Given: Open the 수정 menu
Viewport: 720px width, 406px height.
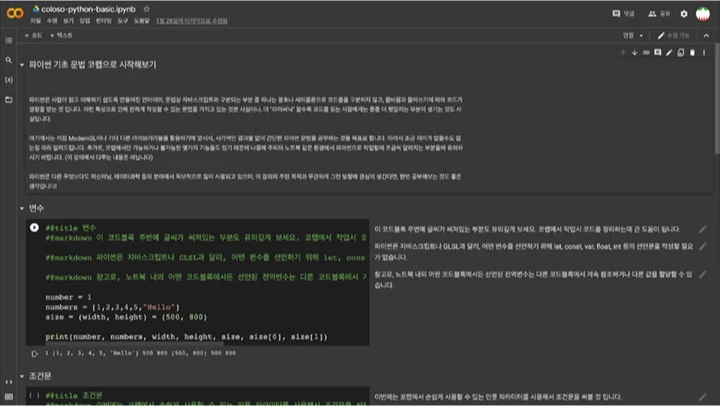Looking at the screenshot, I should coord(52,21).
